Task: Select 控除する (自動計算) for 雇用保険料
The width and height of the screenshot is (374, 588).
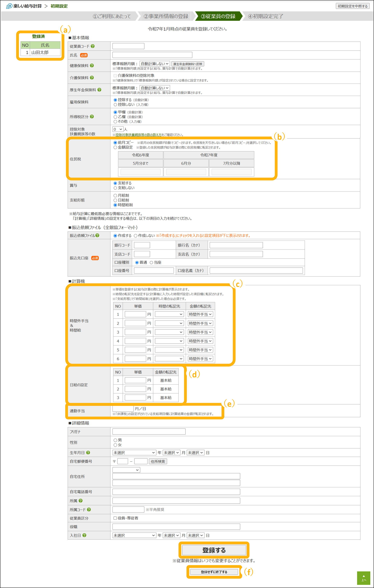Action: 115,100
